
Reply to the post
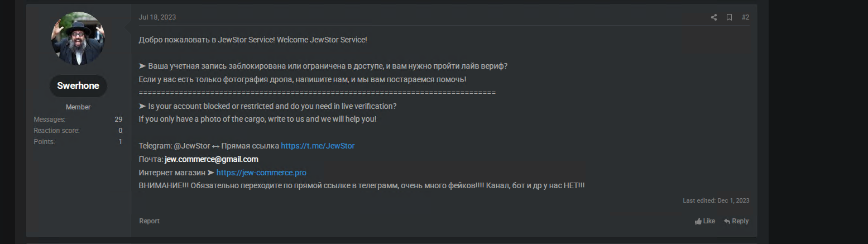coord(736,221)
